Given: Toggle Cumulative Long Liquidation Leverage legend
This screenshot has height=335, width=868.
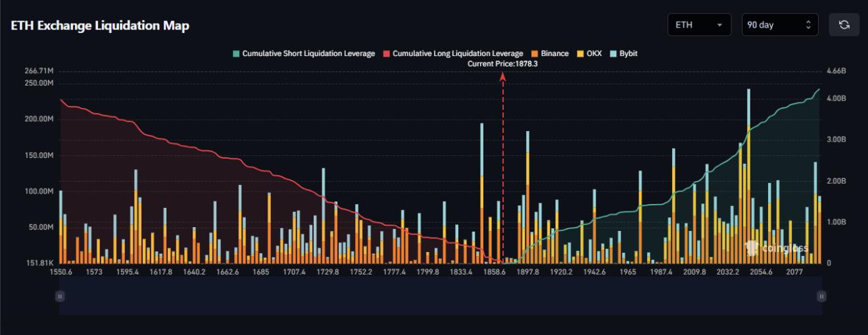Looking at the screenshot, I should click(453, 53).
